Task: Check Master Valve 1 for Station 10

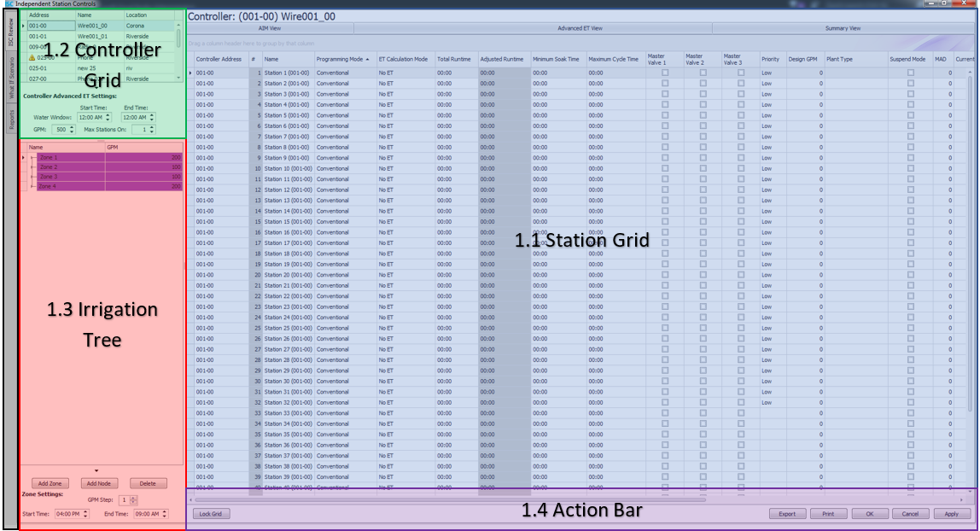Action: 665,168
